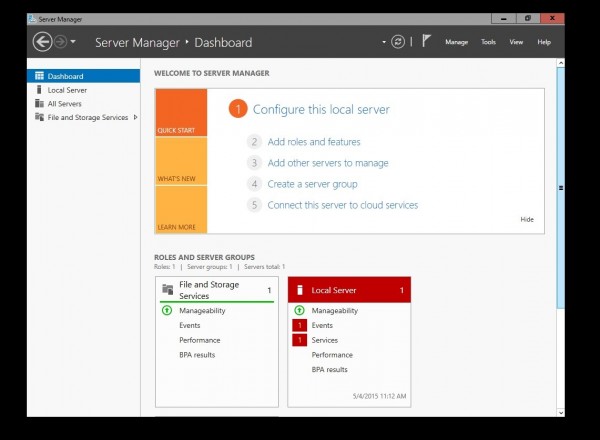600x440 pixels.
Task: Click Configure this local server link
Action: 321,109
